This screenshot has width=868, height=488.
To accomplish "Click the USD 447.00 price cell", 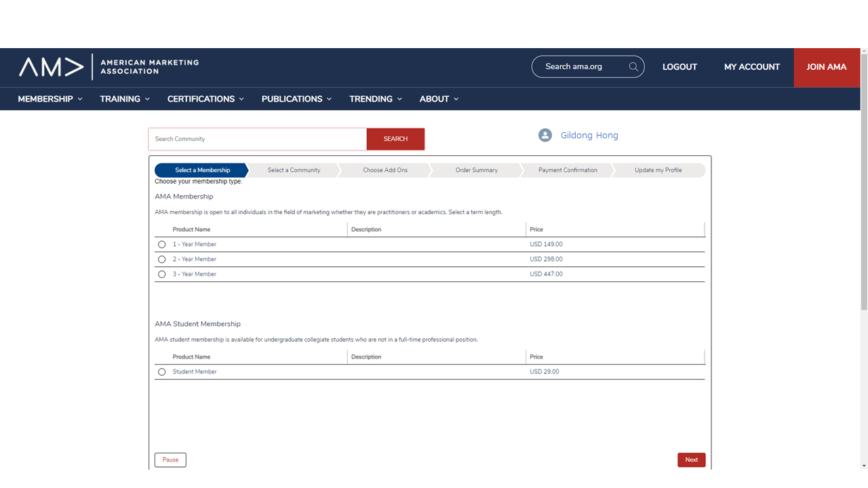I will coord(546,274).
